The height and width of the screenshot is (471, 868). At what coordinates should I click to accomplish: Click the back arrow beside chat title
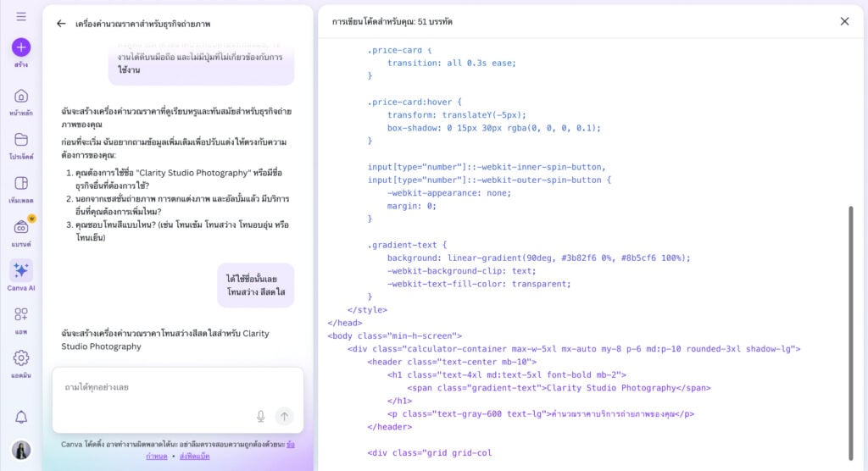(61, 24)
